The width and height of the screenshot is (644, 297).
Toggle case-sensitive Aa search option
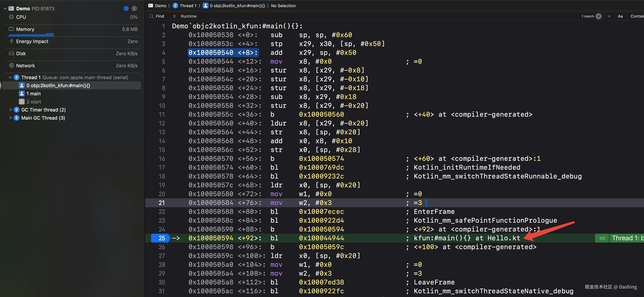point(620,16)
